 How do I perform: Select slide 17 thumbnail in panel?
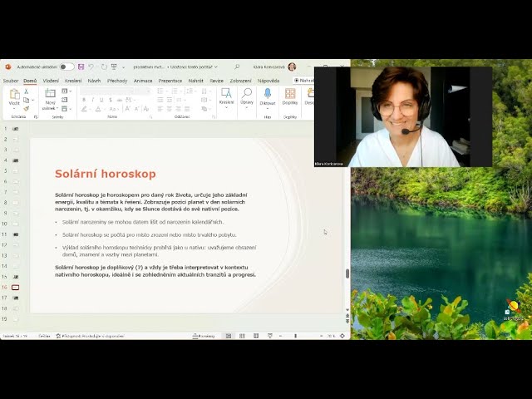15,298
